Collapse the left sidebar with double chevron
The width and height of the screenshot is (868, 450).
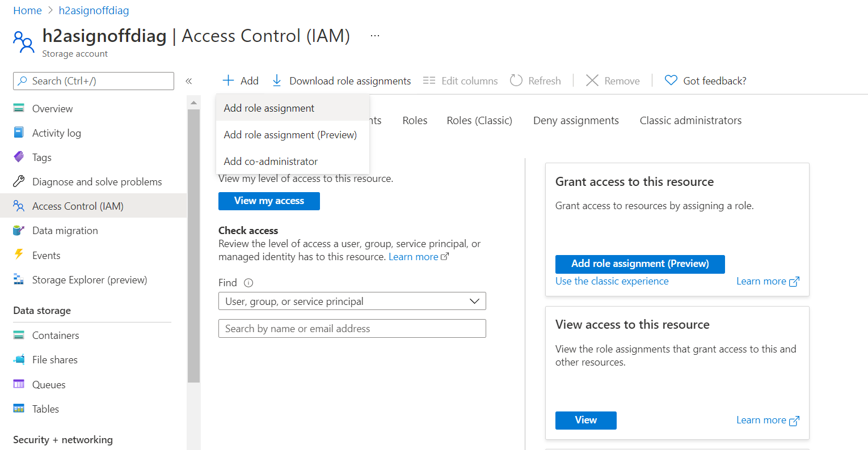tap(189, 81)
